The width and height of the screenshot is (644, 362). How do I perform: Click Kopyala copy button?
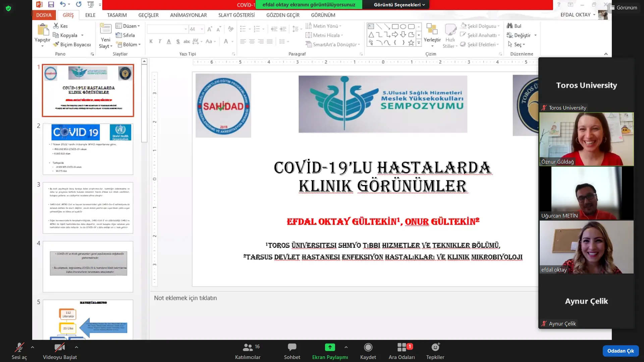click(65, 35)
